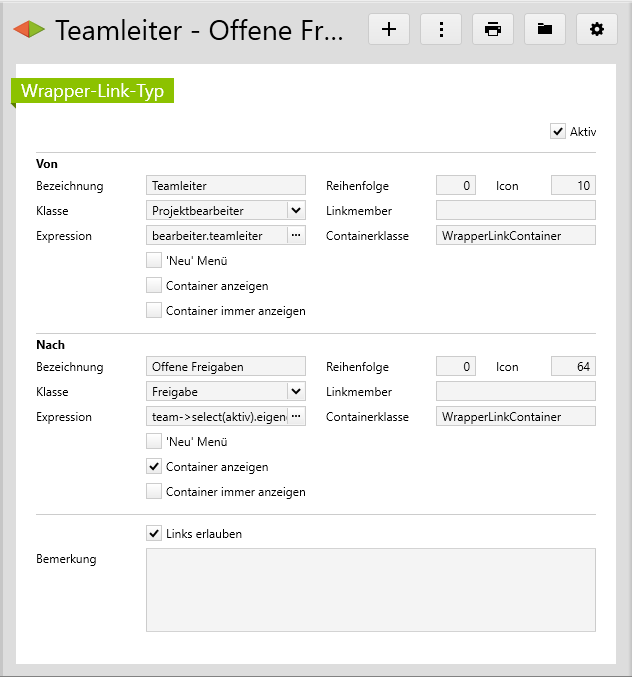
Task: Open settings via the gear icon
Action: (x=597, y=29)
